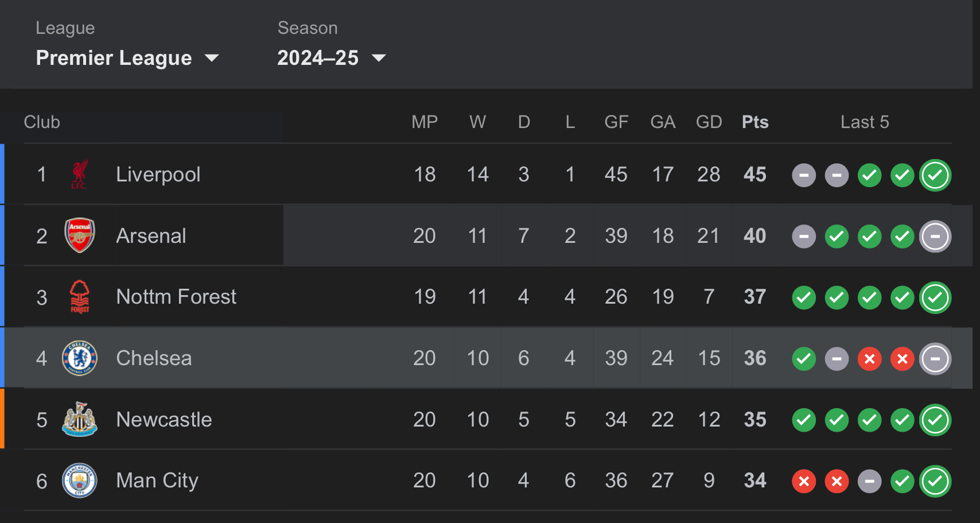Open the Newcastle team link
The width and height of the screenshot is (980, 523).
point(164,420)
